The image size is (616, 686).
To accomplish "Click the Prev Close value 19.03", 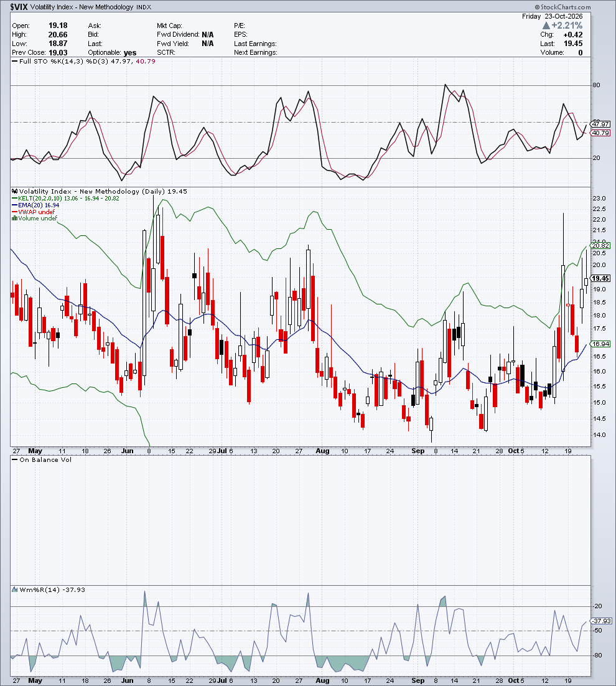I will coord(58,52).
